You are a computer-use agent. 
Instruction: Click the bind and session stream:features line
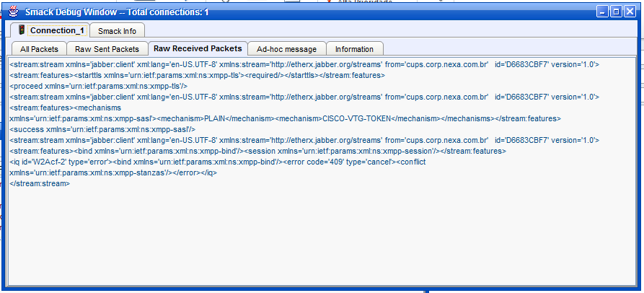point(258,151)
